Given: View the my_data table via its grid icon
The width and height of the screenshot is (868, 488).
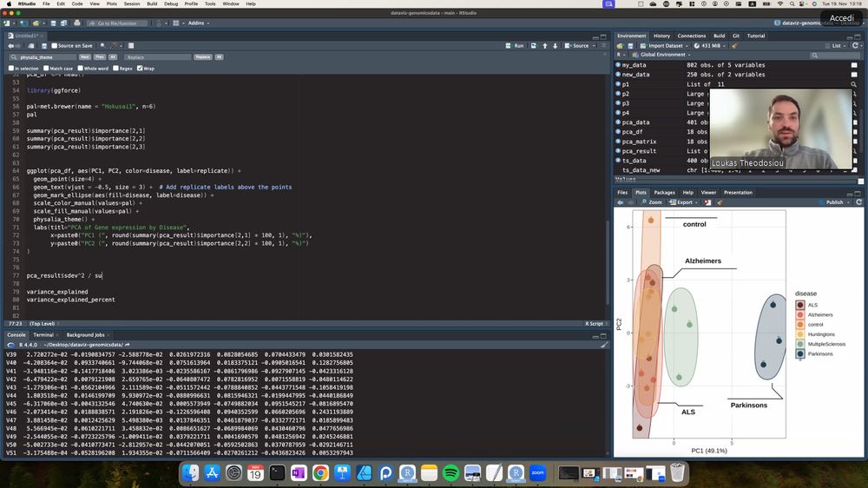Looking at the screenshot, I should (854, 65).
